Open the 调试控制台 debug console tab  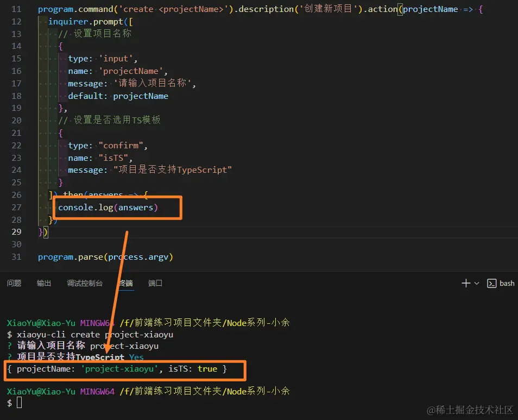(x=85, y=283)
